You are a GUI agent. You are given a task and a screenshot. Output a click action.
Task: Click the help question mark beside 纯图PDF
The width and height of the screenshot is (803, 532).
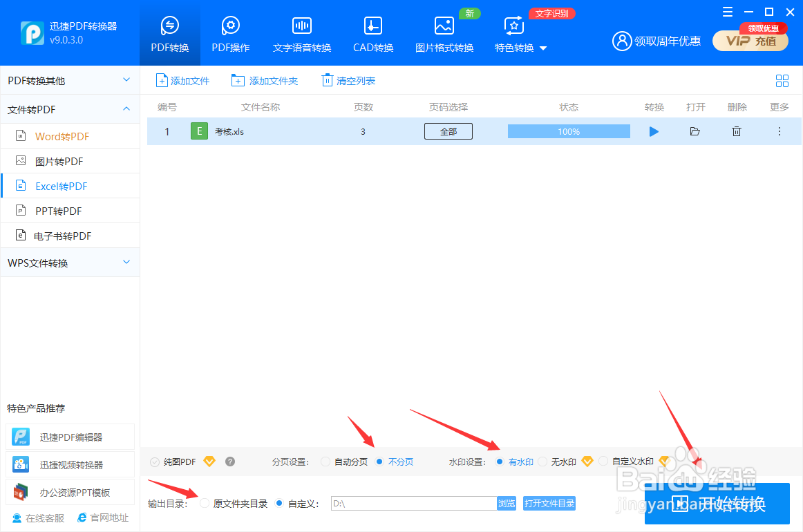(229, 461)
